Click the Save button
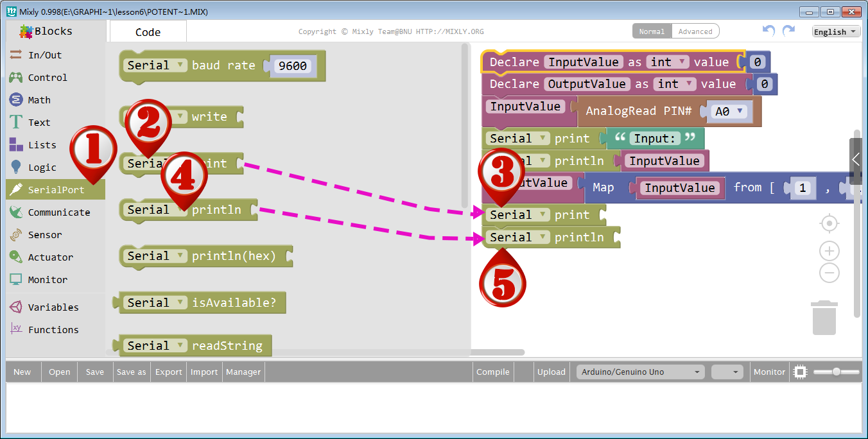The height and width of the screenshot is (439, 868). click(95, 372)
